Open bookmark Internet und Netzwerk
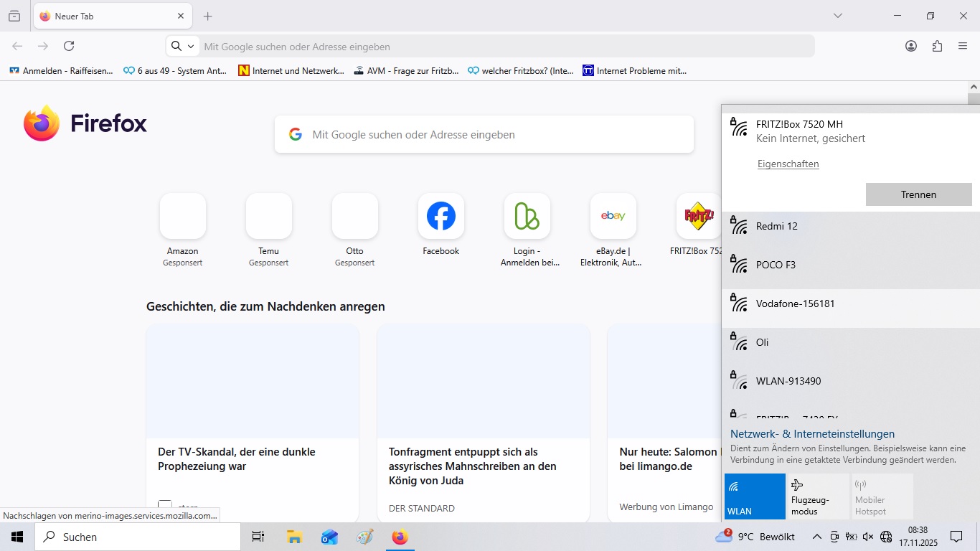Image resolution: width=980 pixels, height=551 pixels. [291, 70]
